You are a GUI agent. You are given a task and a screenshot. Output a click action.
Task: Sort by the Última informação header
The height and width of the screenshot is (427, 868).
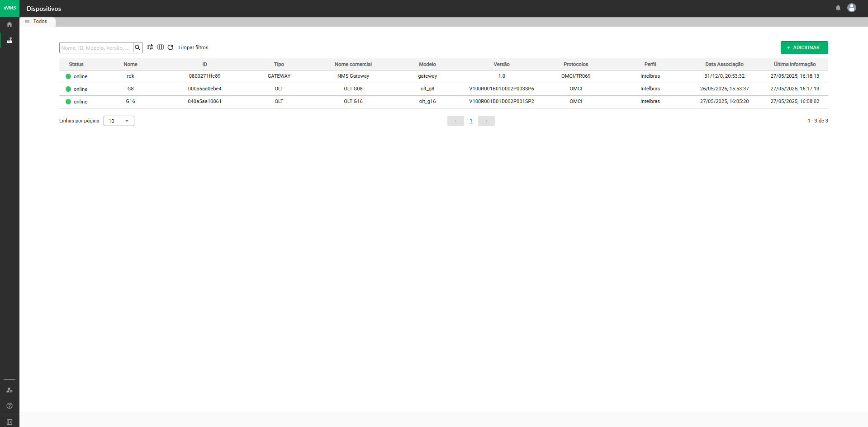coord(795,64)
